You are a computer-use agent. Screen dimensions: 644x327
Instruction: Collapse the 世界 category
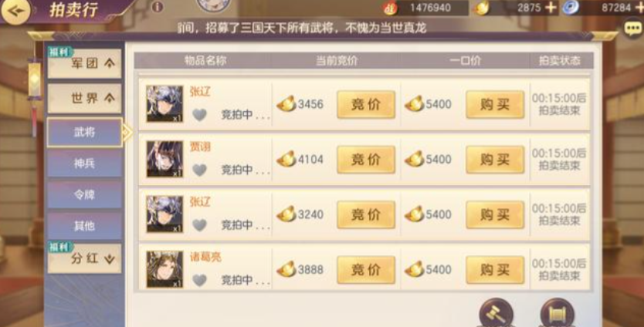pos(85,99)
